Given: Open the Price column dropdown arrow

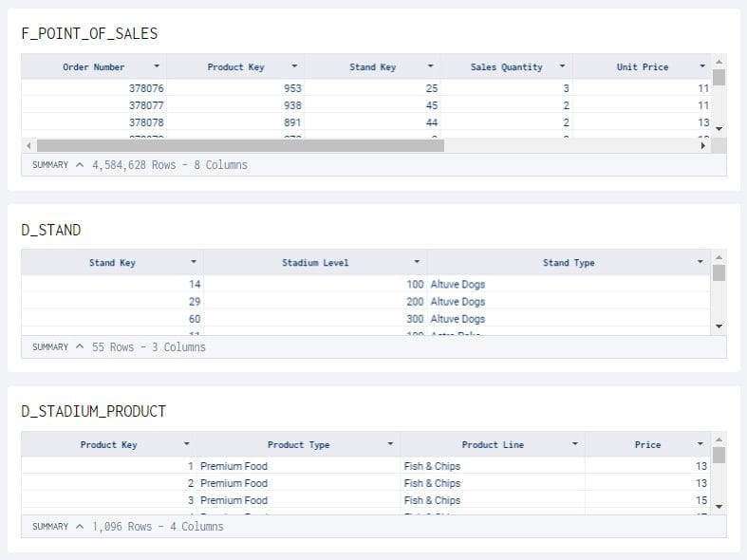Looking at the screenshot, I should tap(700, 444).
